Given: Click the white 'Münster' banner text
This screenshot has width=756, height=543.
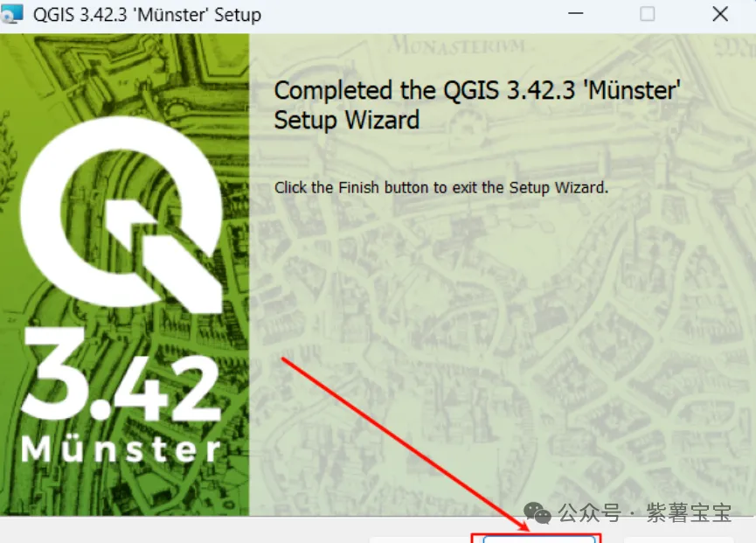Looking at the screenshot, I should click(121, 448).
